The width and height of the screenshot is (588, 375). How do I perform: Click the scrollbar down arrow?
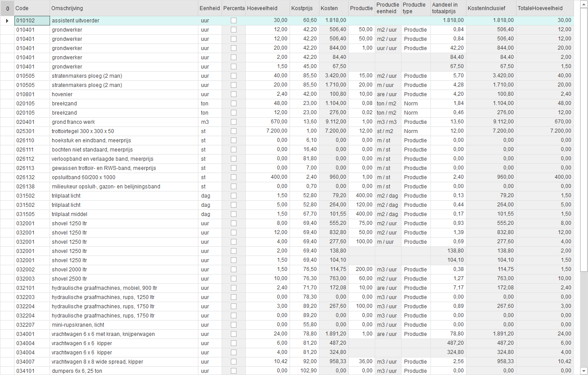coord(584,371)
